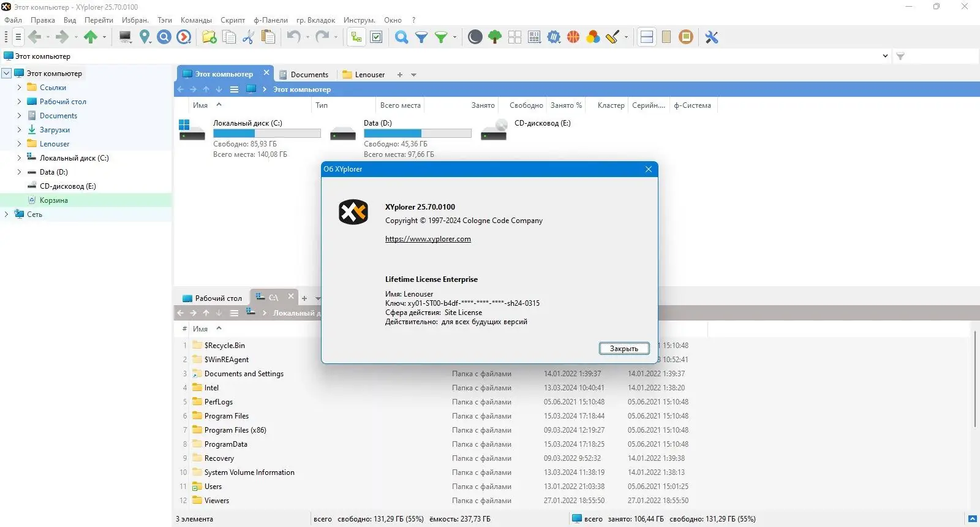Add a new tab in the top pane
980x527 pixels.
pyautogui.click(x=400, y=75)
